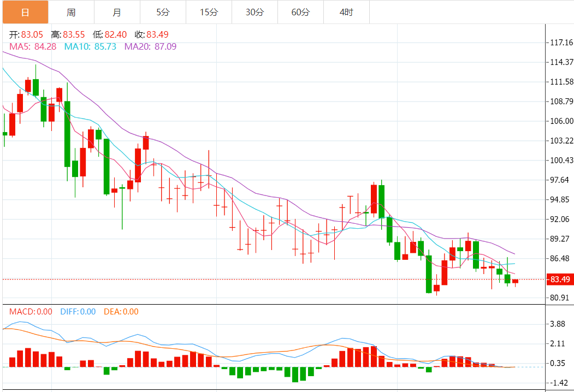Screen dimensions: 574x392
Task: Click the 97.64 axis price label
Action: (559, 180)
